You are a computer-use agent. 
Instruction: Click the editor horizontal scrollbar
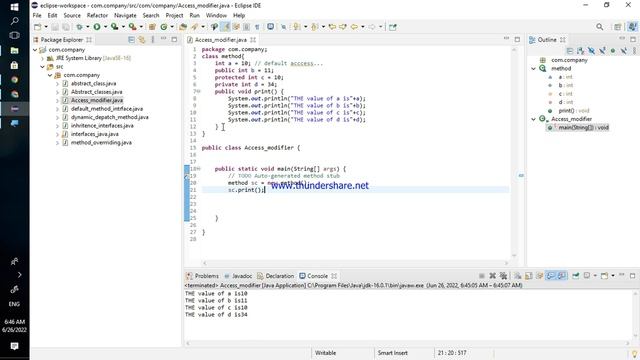click(355, 263)
